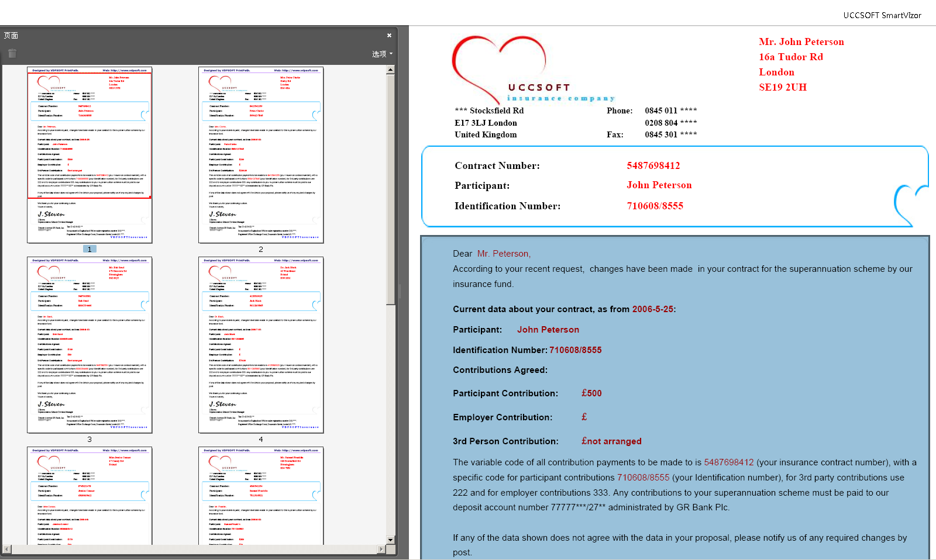
Task: Click the contract number 5487698412 in box
Action: (x=653, y=166)
